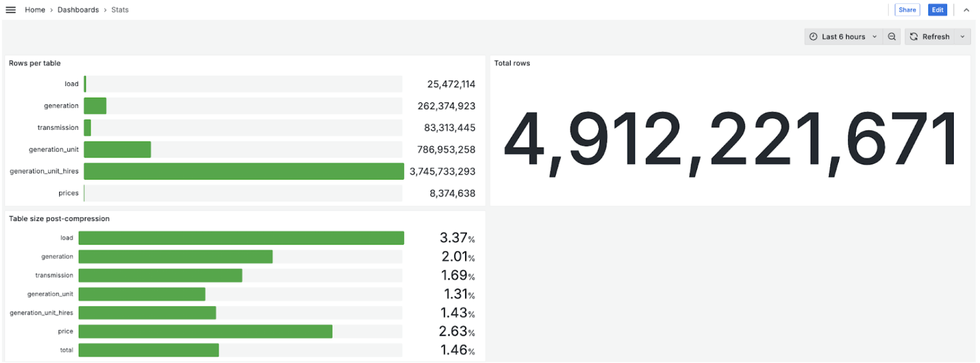The height and width of the screenshot is (363, 980).
Task: Click the load bar in Table size post-compression
Action: 241,238
